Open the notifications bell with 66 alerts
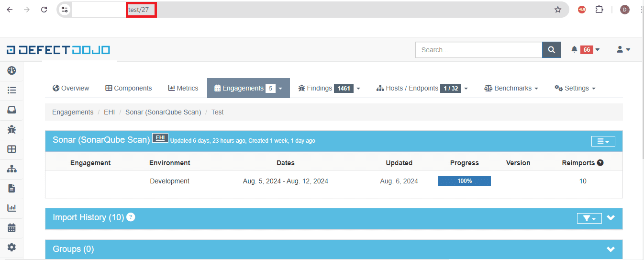This screenshot has height=260, width=644. [x=585, y=50]
